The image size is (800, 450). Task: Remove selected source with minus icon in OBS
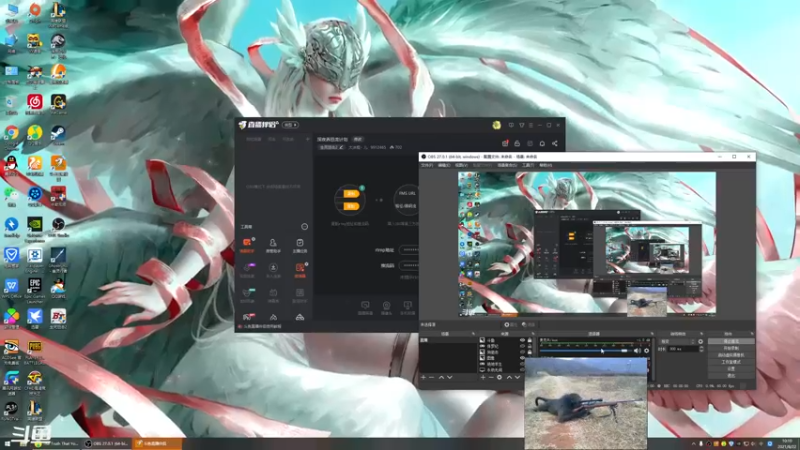491,378
